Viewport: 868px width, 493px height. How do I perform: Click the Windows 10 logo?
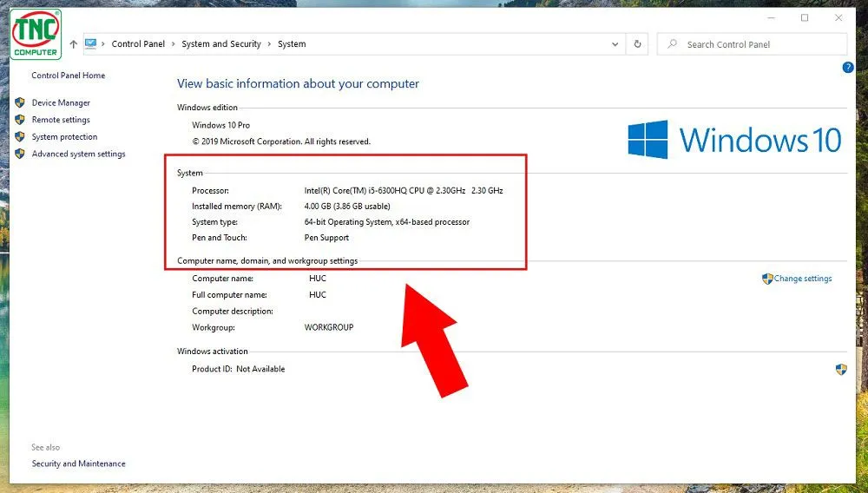648,140
